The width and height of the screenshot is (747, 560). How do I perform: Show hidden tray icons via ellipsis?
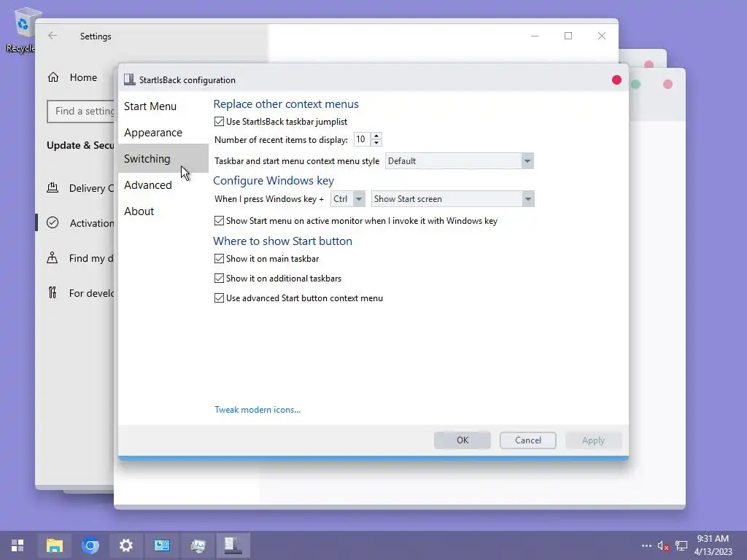pyautogui.click(x=646, y=545)
